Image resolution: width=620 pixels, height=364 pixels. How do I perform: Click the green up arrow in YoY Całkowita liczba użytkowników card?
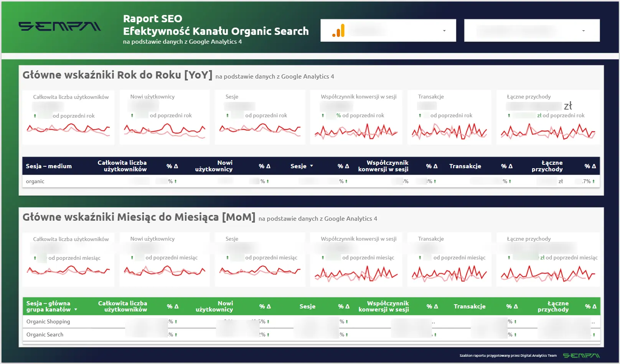35,116
